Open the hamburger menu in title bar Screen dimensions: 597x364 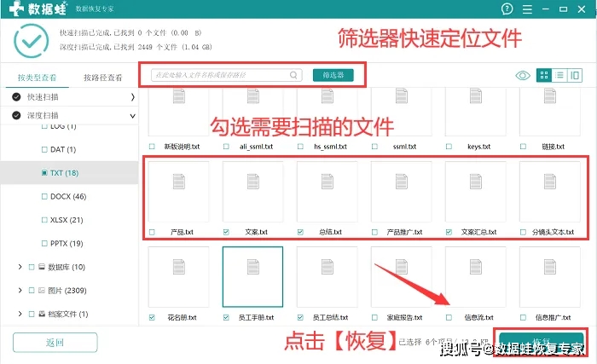tap(527, 9)
